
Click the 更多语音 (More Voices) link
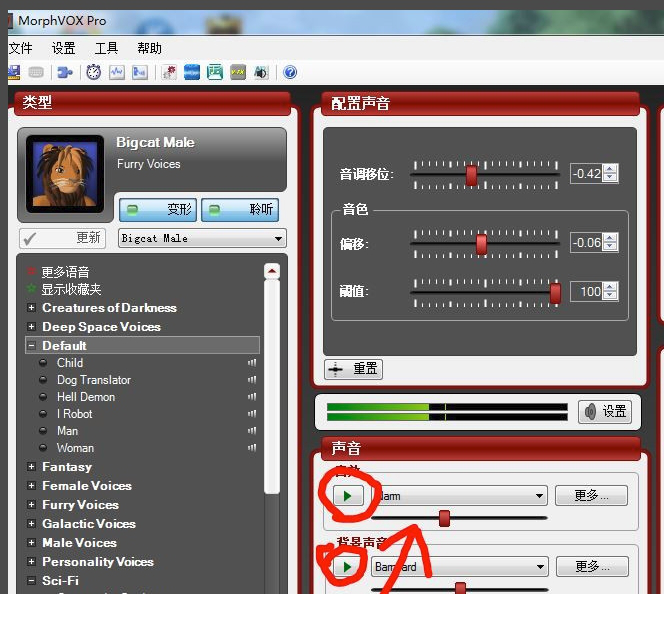point(65,271)
